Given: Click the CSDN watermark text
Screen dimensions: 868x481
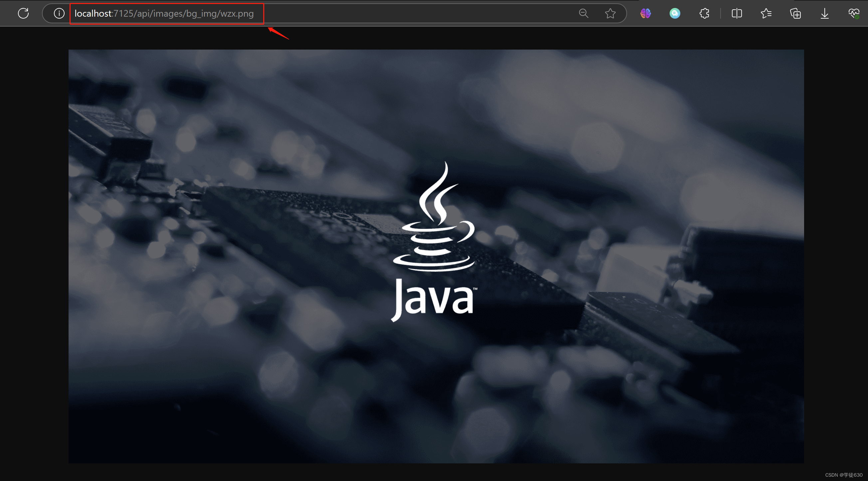Looking at the screenshot, I should coord(843,475).
